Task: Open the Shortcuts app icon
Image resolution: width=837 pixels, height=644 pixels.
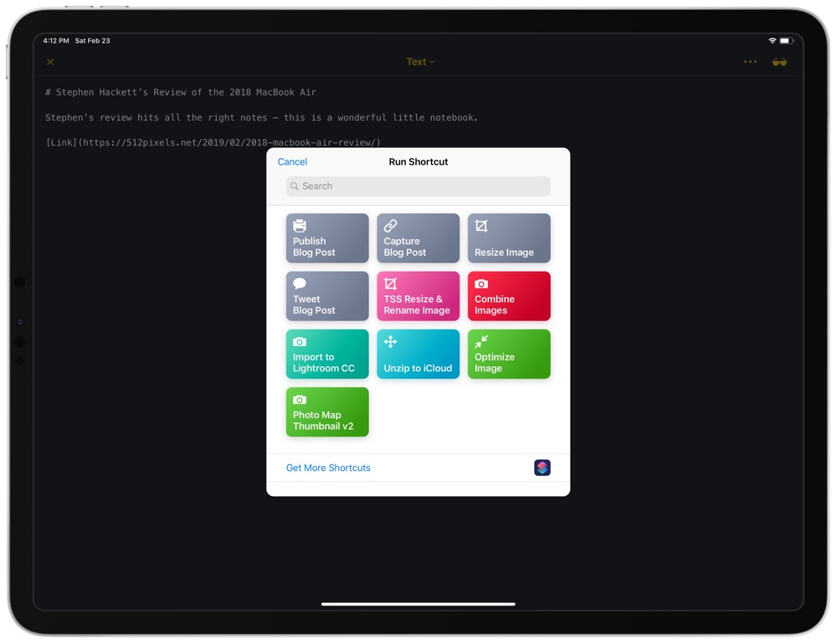Action: click(x=542, y=468)
